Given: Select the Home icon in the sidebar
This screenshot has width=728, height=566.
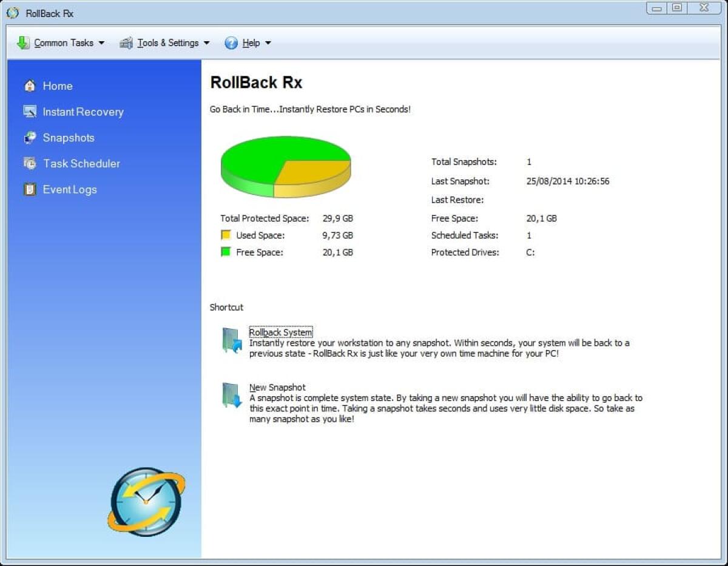Looking at the screenshot, I should tap(30, 86).
